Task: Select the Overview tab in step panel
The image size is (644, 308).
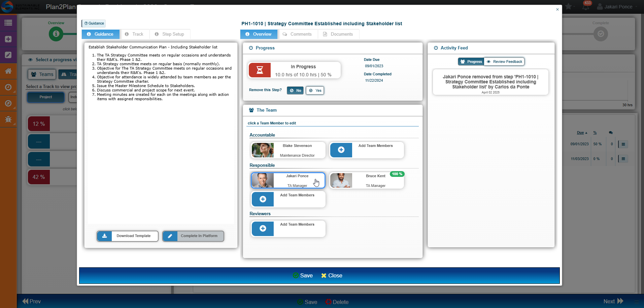Action: click(x=259, y=34)
